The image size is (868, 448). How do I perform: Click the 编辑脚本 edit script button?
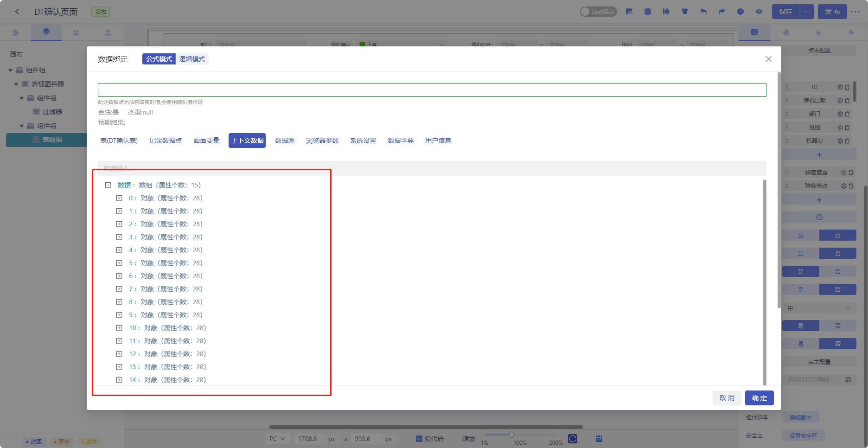pos(801,417)
